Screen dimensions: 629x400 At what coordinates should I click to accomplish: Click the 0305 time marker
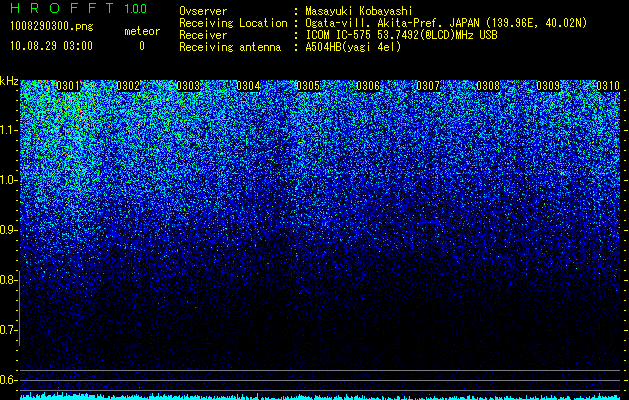(308, 86)
